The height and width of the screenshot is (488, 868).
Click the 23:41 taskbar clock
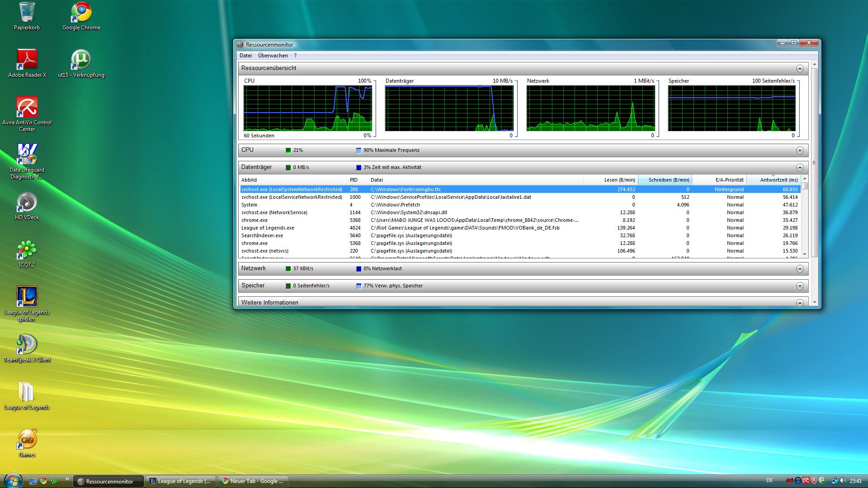855,481
